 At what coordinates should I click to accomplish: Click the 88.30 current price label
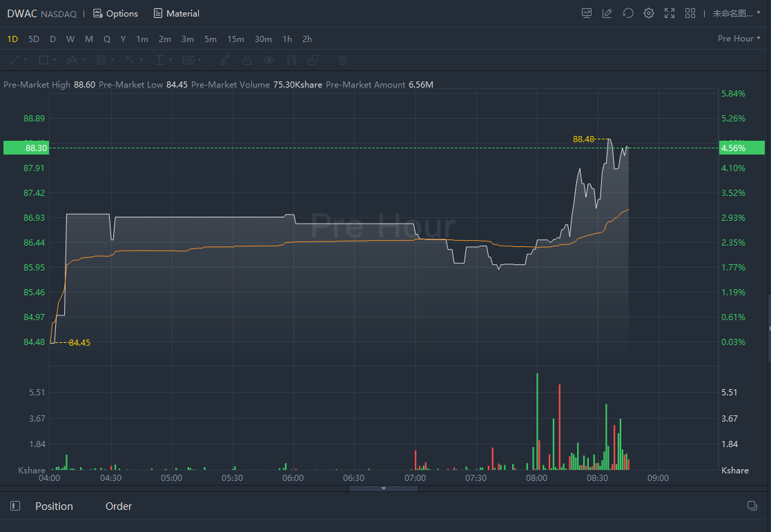[26, 148]
